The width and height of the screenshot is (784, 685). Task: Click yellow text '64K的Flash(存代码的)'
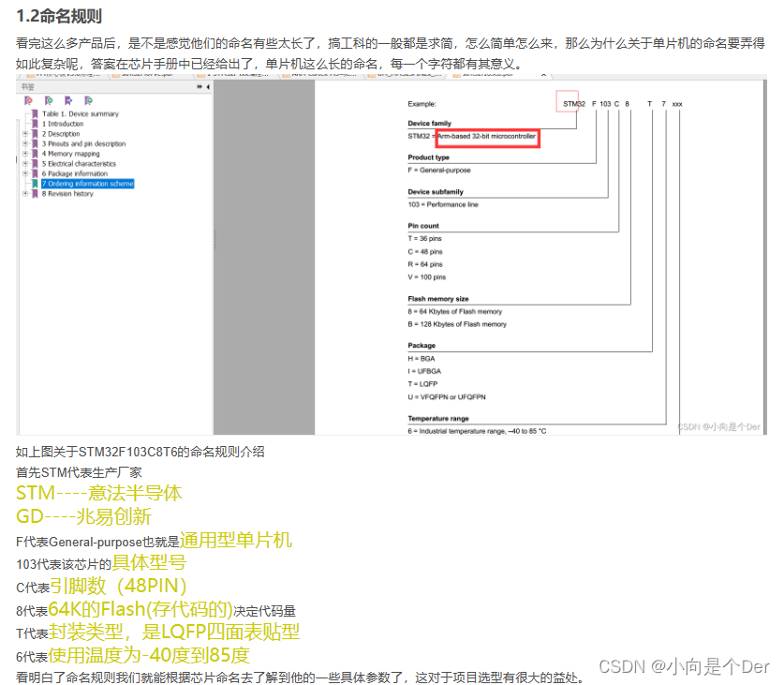click(141, 609)
